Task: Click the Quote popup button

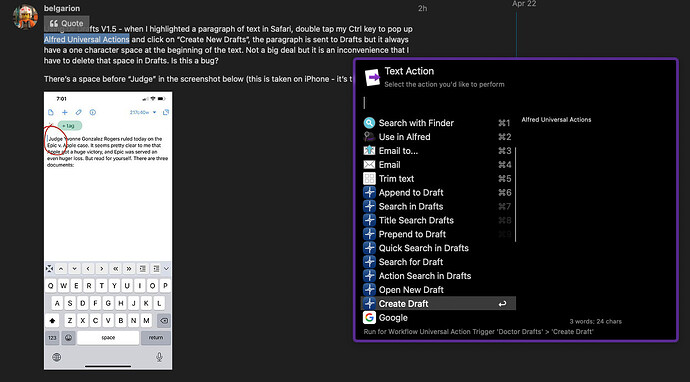Action: [x=66, y=23]
